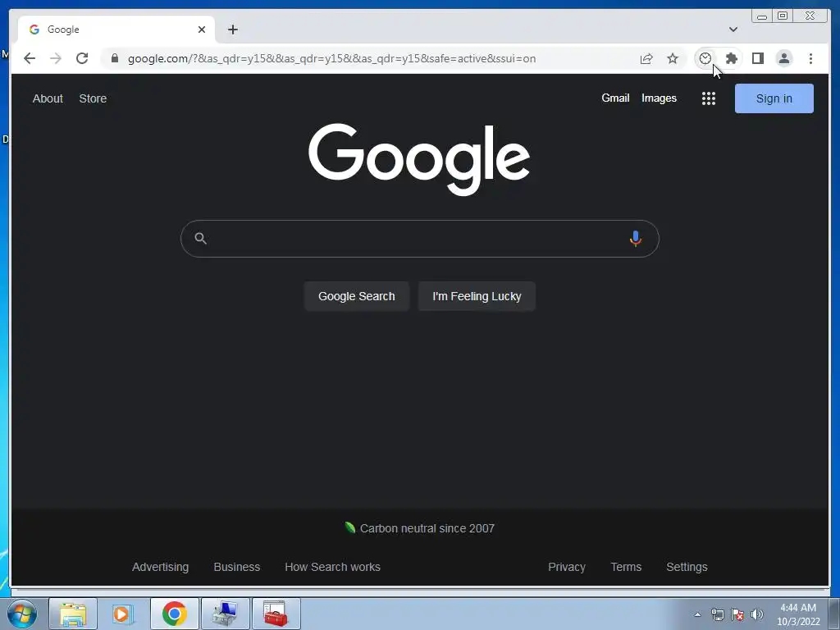
Task: Open the clock extension icon in toolbar
Action: pos(705,58)
